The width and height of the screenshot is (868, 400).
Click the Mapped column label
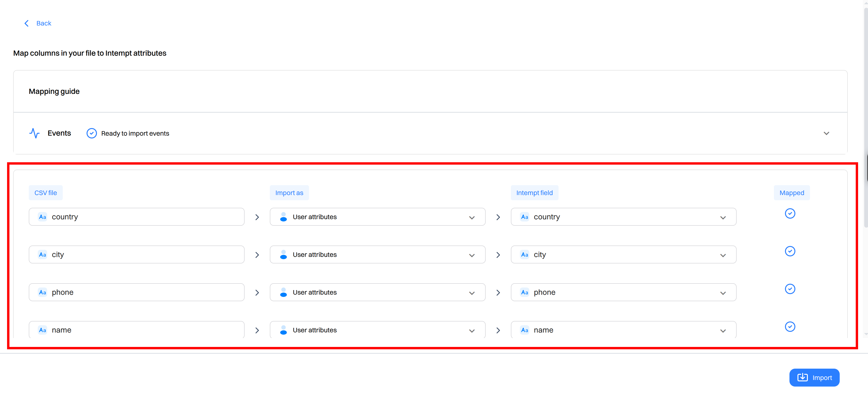coord(792,193)
